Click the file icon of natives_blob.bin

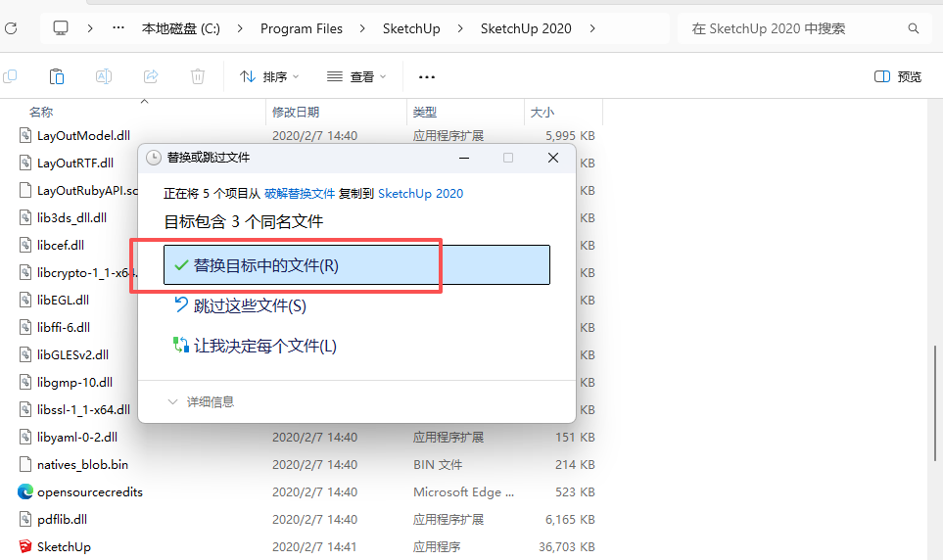coord(25,464)
